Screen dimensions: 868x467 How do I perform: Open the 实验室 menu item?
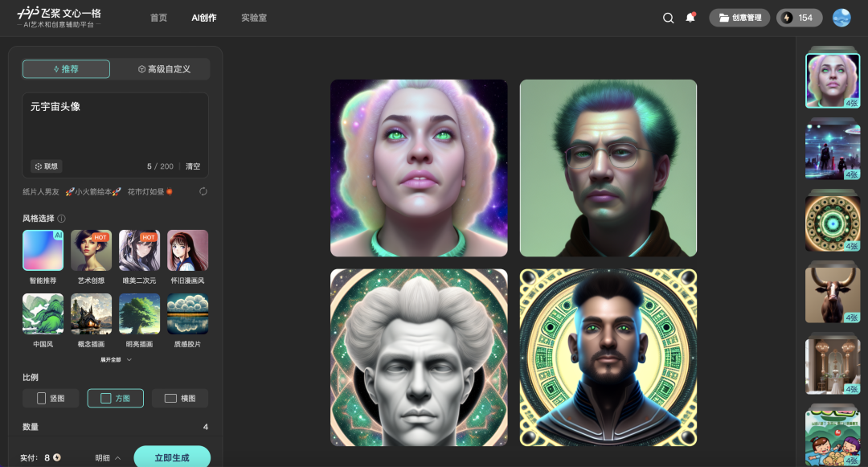[254, 18]
